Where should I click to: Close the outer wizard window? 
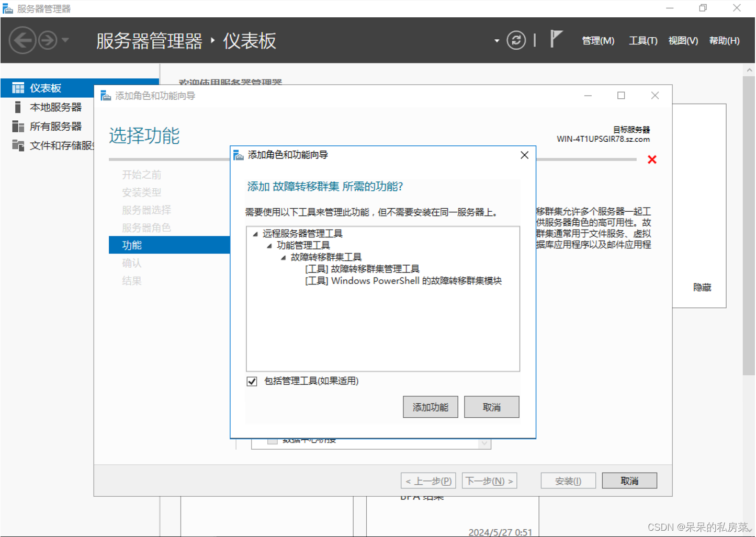[x=655, y=95]
